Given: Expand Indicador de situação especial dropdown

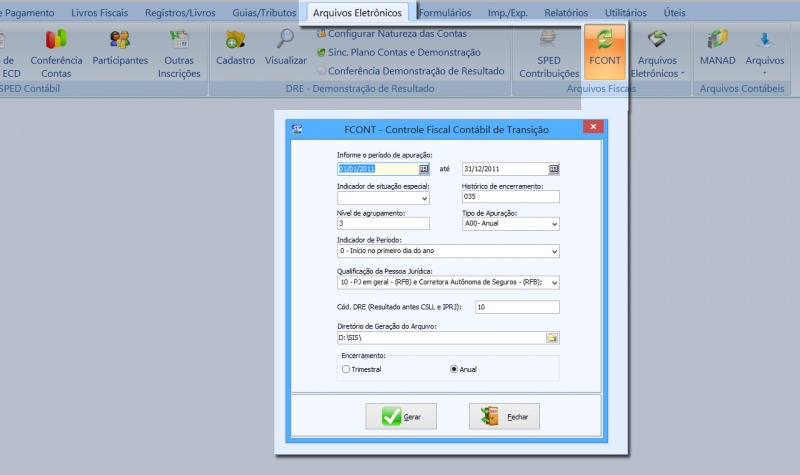Looking at the screenshot, I should pyautogui.click(x=424, y=198).
